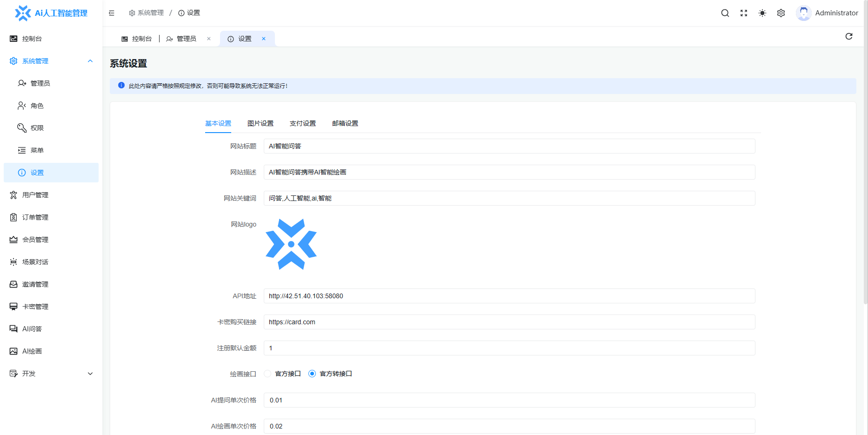This screenshot has height=435, width=868.
Task: Open the header settings gear icon
Action: click(781, 13)
